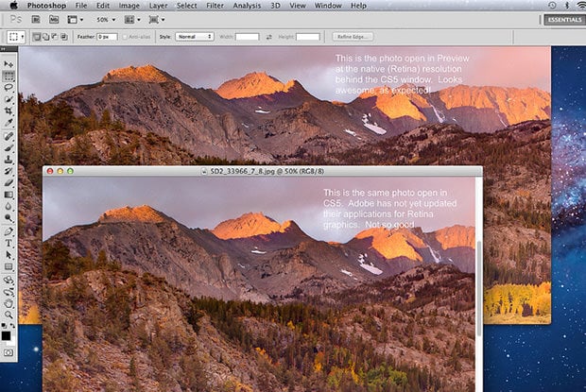
Task: Click the foreground color swatch
Action: pyautogui.click(x=6, y=335)
